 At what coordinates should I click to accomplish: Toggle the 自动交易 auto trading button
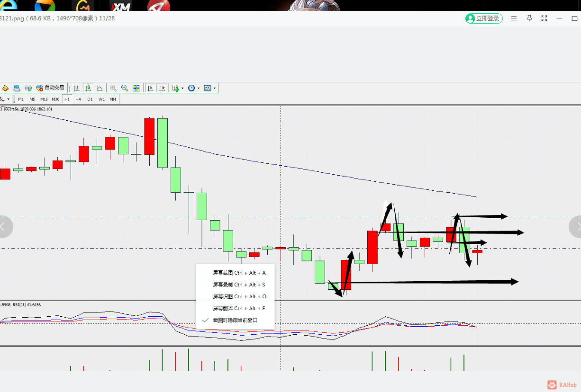click(x=50, y=88)
